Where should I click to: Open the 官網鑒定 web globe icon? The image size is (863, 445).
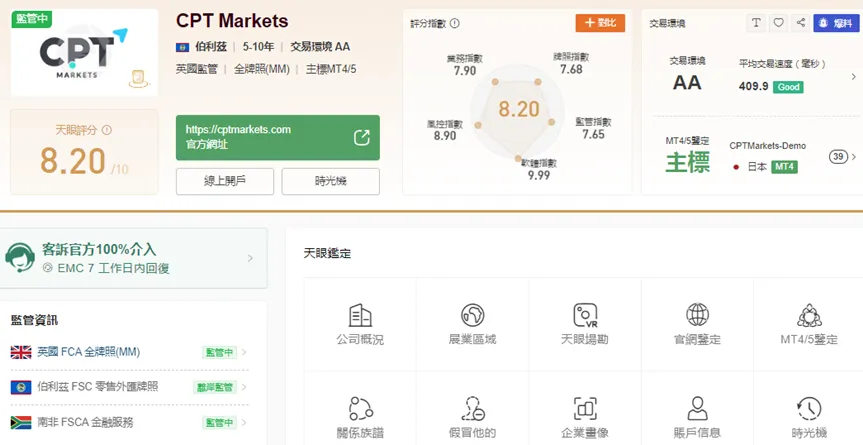pos(697,315)
